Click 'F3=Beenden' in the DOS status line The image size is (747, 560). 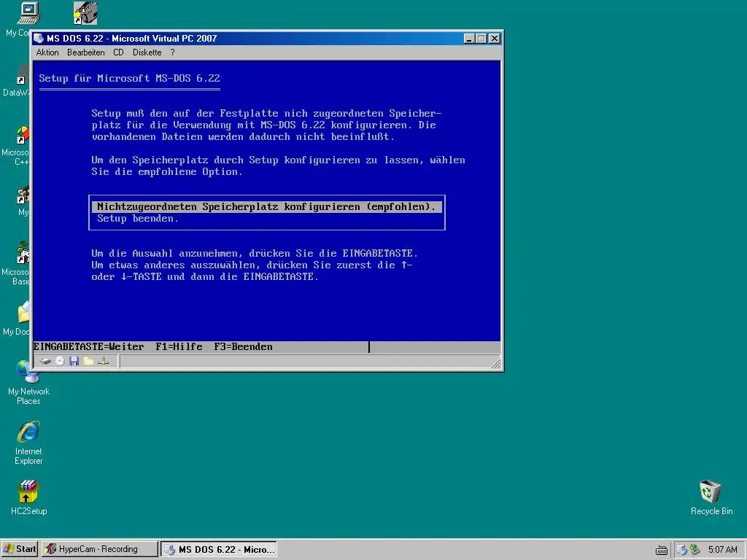(x=243, y=346)
